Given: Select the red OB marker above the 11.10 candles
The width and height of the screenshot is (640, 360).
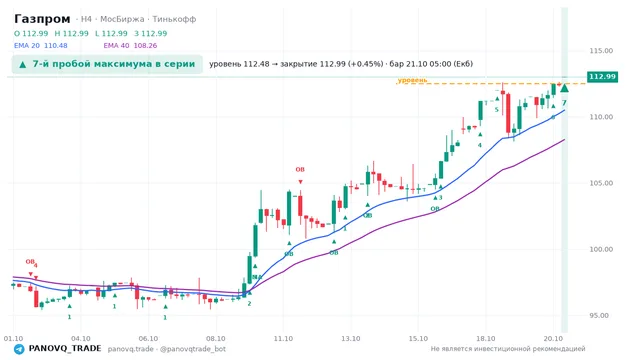Looking at the screenshot, I should pyautogui.click(x=300, y=169).
